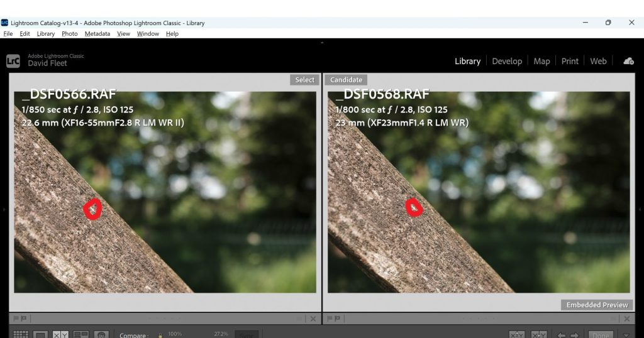Screen dimensions: 644x338
Task: Toggle the Compare link focus lock
Action: click(x=160, y=335)
